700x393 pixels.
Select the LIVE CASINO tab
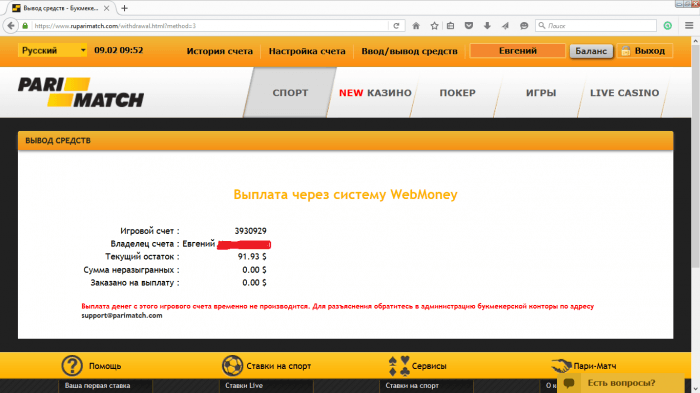tap(625, 92)
